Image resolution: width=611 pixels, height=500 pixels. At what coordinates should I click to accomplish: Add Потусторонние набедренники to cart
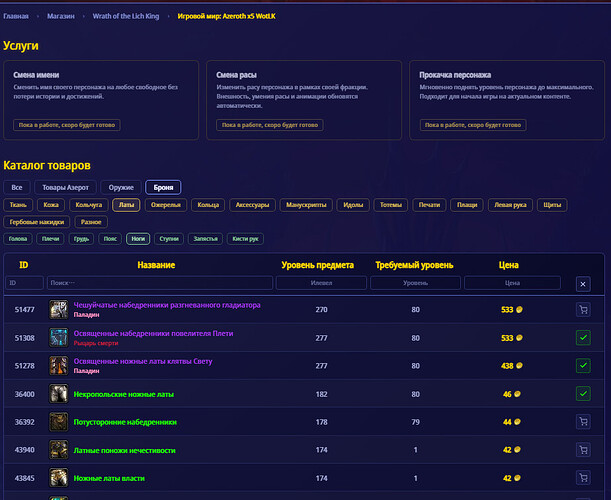pos(583,422)
